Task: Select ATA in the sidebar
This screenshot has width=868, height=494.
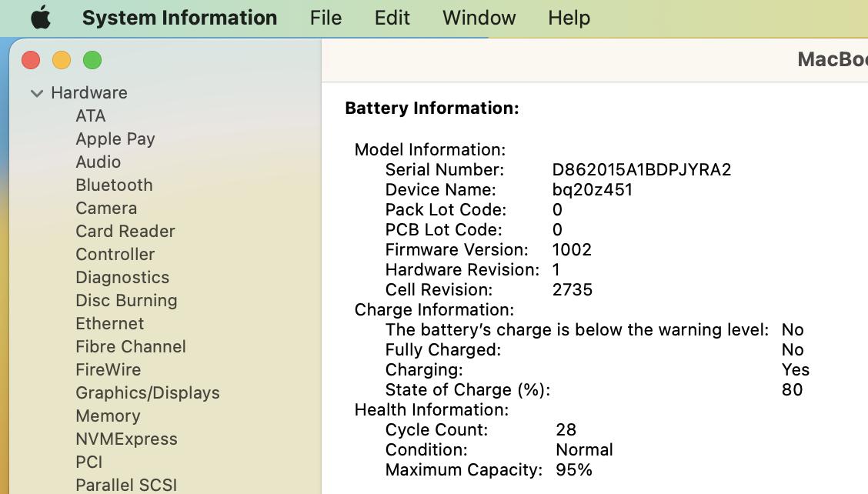Action: coord(91,115)
